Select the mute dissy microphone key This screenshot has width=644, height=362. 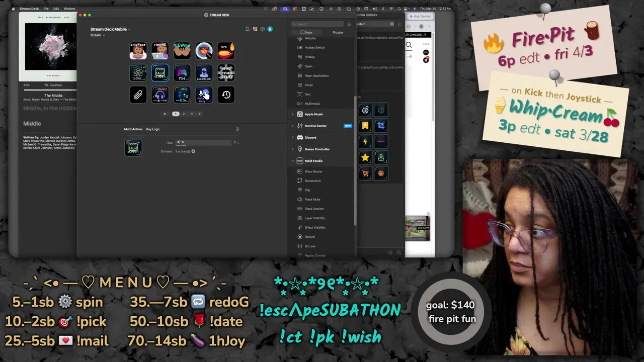click(x=204, y=95)
